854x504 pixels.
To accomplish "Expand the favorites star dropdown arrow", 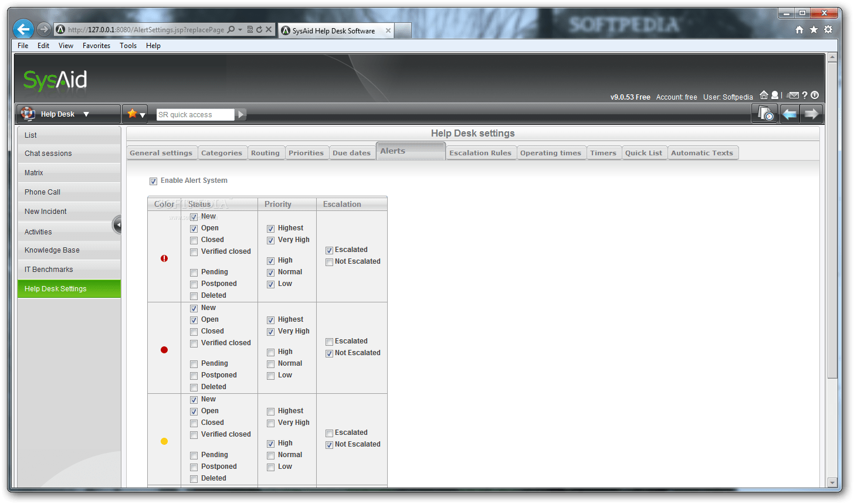I will 143,114.
